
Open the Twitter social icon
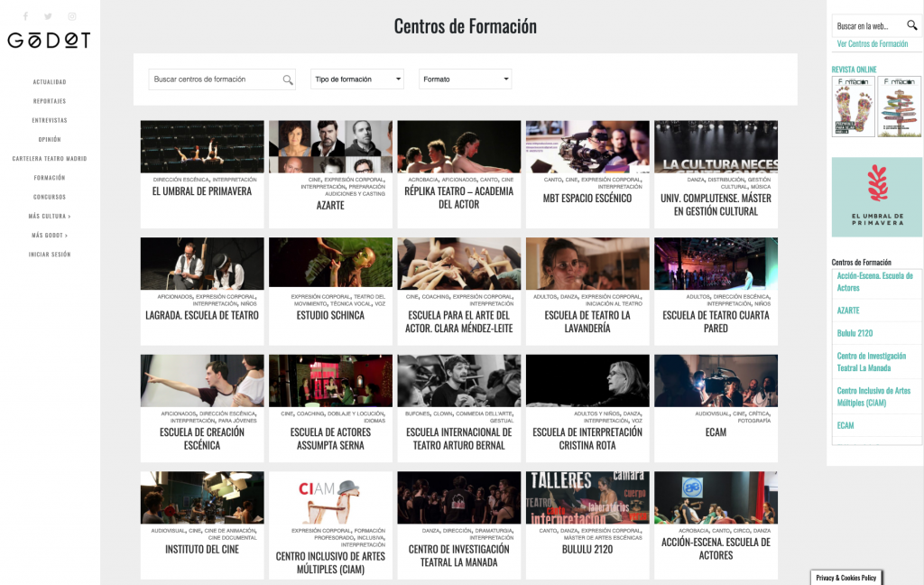tap(49, 16)
